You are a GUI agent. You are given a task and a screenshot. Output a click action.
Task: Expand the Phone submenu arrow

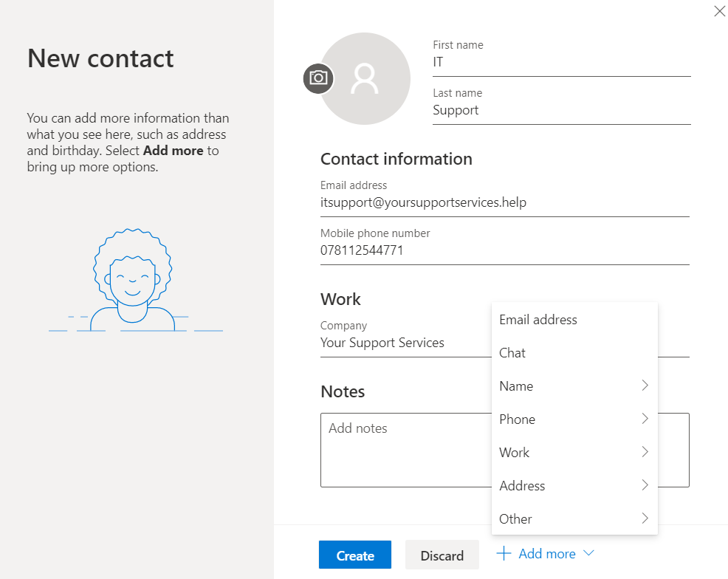click(x=645, y=419)
